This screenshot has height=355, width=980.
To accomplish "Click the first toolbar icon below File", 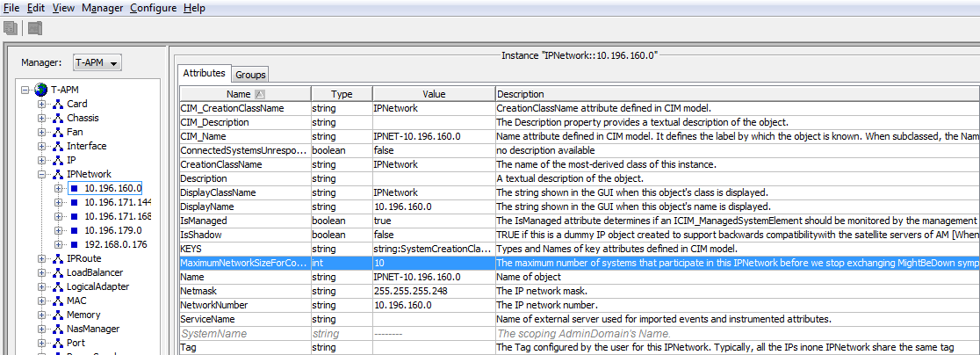I will [x=11, y=28].
